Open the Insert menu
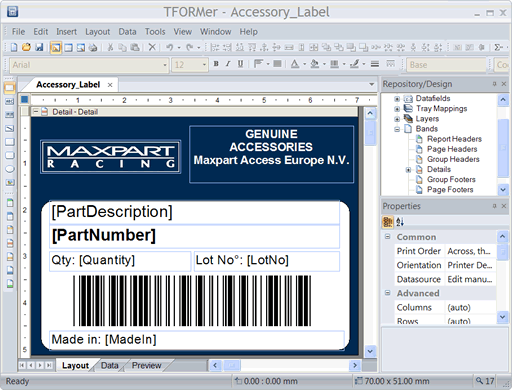The image size is (512, 390). click(66, 32)
